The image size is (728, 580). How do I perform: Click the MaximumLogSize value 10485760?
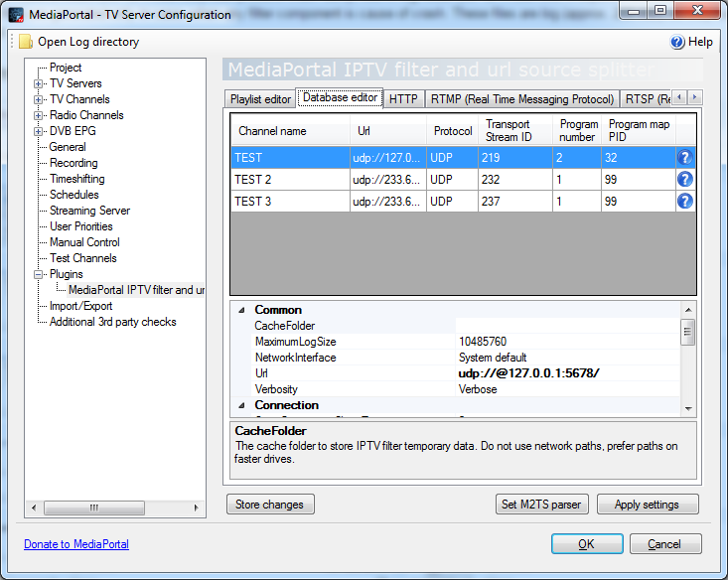(x=483, y=342)
